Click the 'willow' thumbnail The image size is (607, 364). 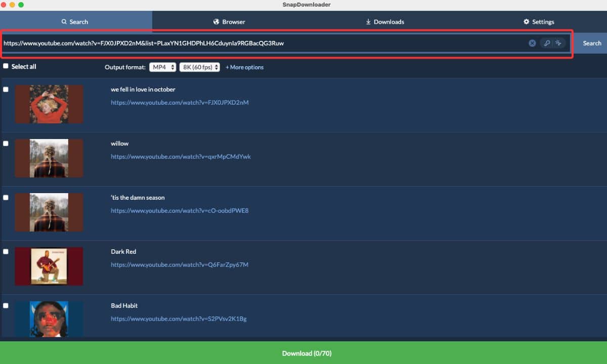pos(49,158)
